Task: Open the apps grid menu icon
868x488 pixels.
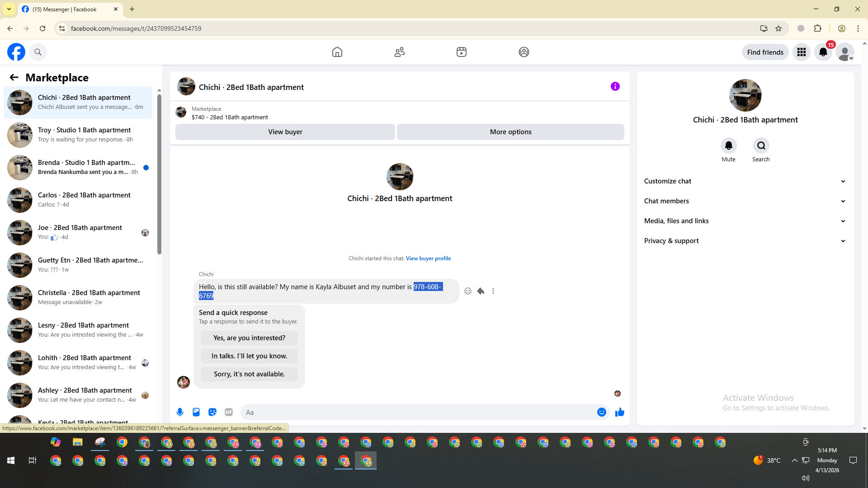Action: pos(802,52)
